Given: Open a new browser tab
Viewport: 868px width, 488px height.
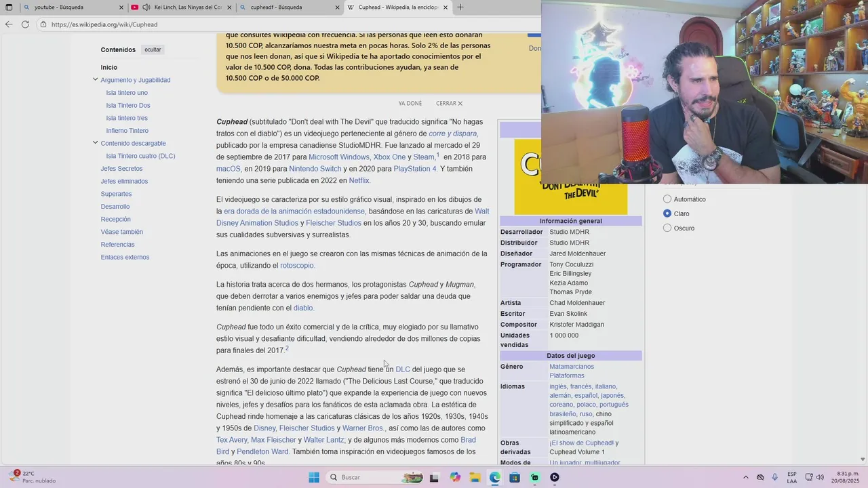Looking at the screenshot, I should tap(460, 7).
